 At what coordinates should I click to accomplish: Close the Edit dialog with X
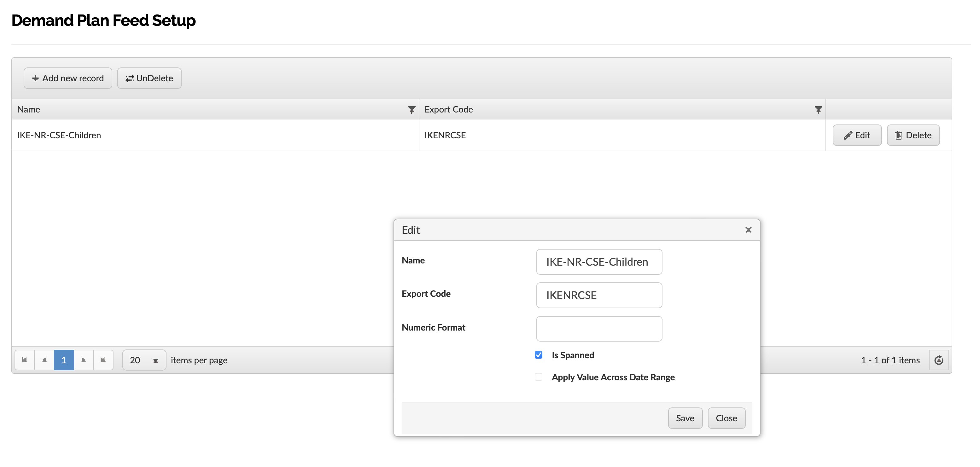(x=748, y=230)
